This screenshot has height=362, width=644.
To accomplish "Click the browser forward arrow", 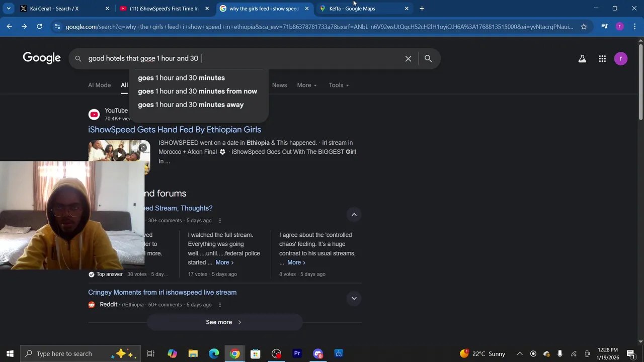I will [x=24, y=26].
